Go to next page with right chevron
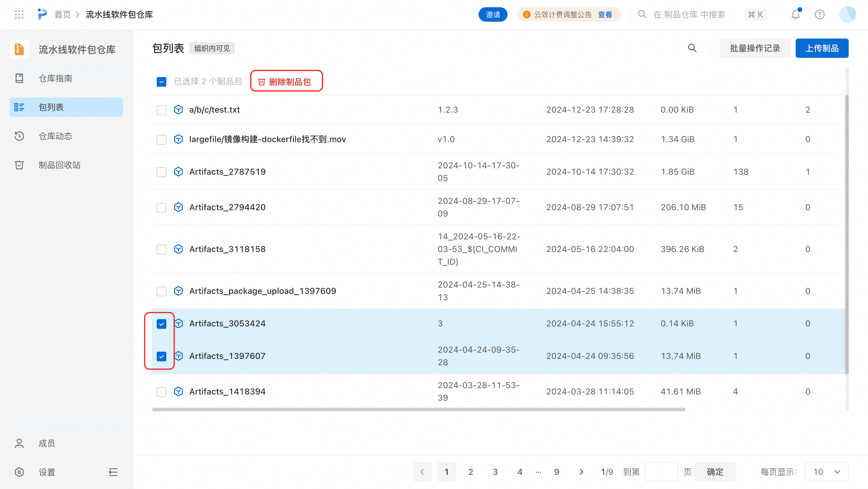The image size is (868, 489). pyautogui.click(x=581, y=472)
